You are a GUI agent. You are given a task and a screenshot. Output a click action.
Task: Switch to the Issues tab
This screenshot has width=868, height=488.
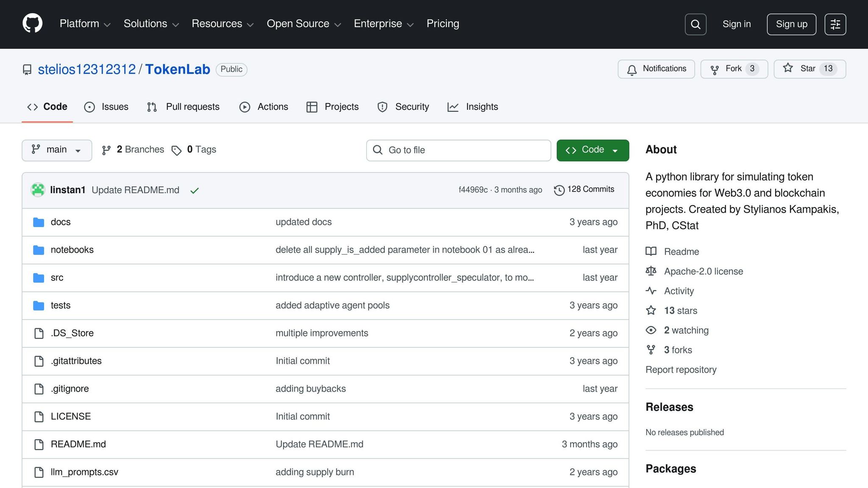pyautogui.click(x=106, y=107)
